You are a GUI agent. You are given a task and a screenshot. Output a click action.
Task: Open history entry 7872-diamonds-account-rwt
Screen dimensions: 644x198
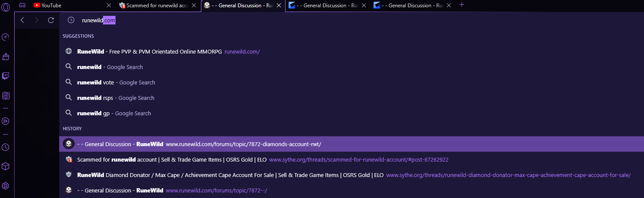point(351,144)
